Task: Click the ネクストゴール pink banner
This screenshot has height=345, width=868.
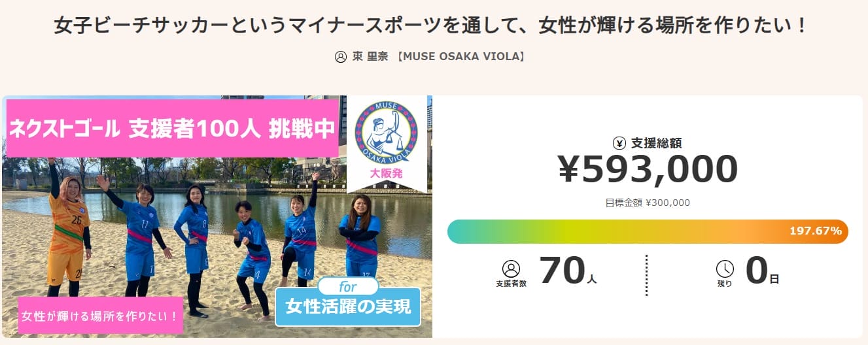Action: [172, 129]
